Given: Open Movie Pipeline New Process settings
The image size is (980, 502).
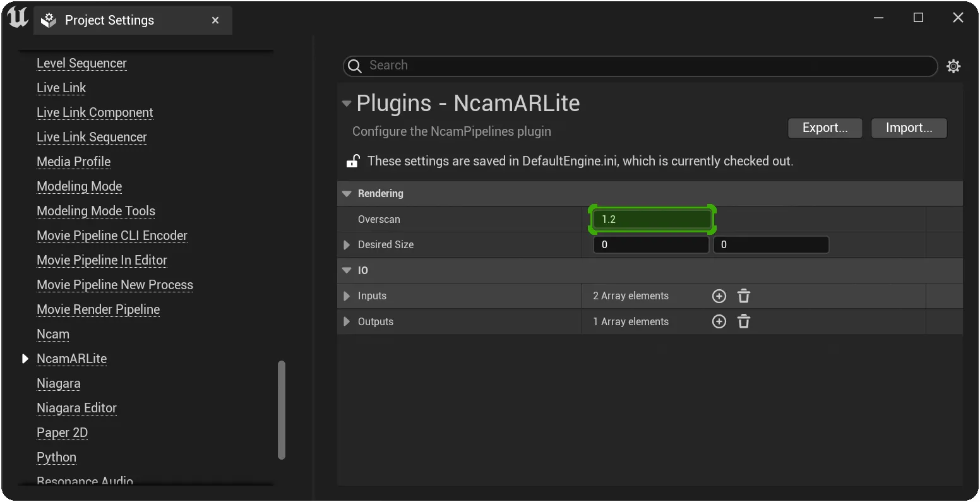Looking at the screenshot, I should coord(115,285).
